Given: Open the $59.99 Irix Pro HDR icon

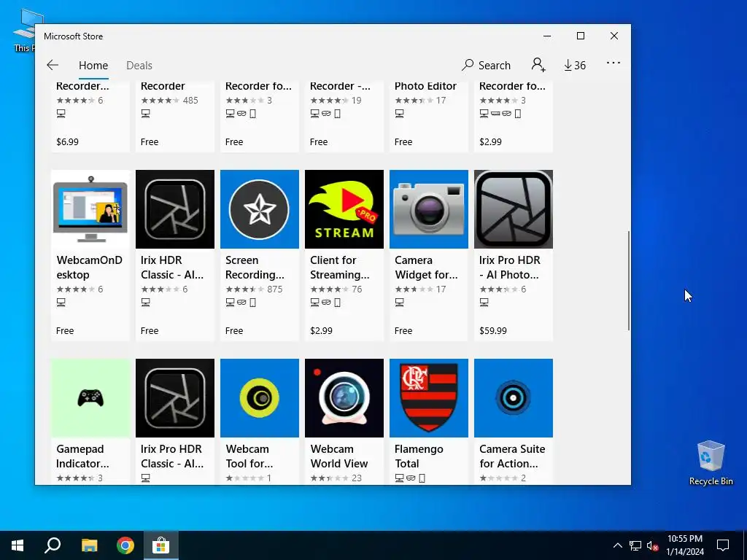Looking at the screenshot, I should pyautogui.click(x=514, y=209).
